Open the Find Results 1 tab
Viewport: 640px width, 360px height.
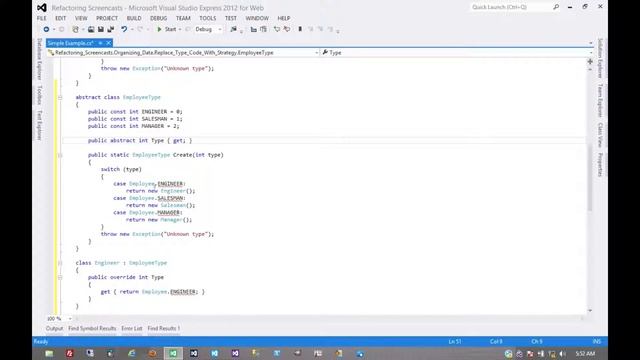pyautogui.click(x=164, y=329)
